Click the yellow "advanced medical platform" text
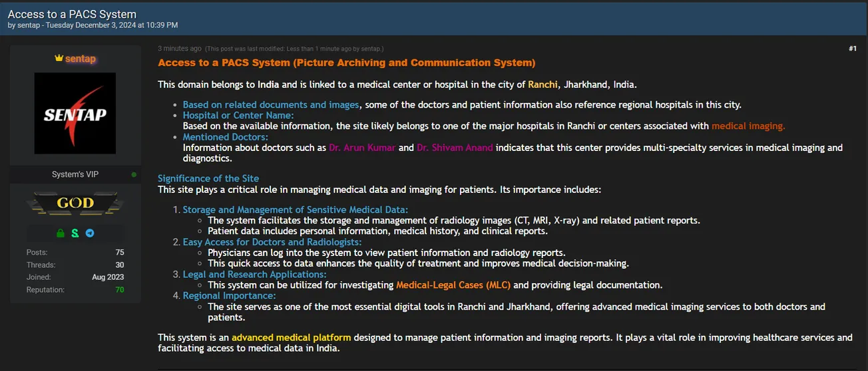Viewport: 868px width, 371px height. tap(291, 338)
